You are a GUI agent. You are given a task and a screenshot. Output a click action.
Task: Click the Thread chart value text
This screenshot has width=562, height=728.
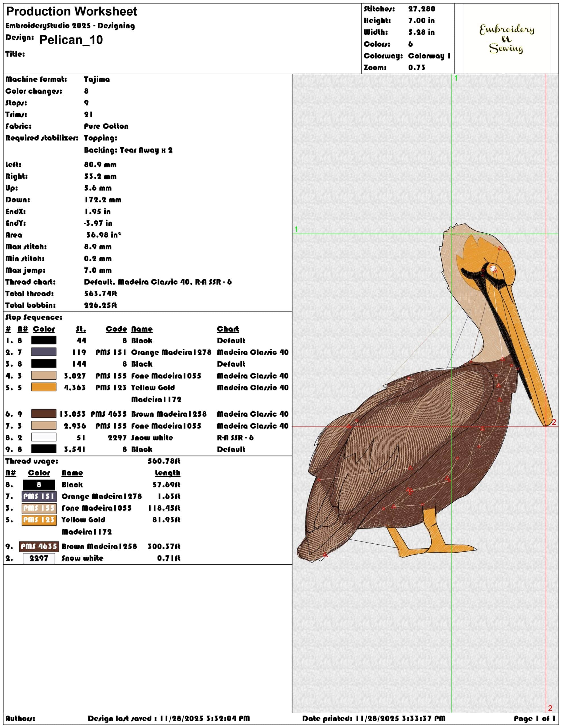158,282
